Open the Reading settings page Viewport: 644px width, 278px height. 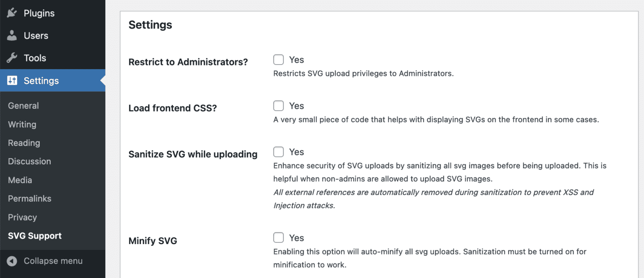[24, 143]
